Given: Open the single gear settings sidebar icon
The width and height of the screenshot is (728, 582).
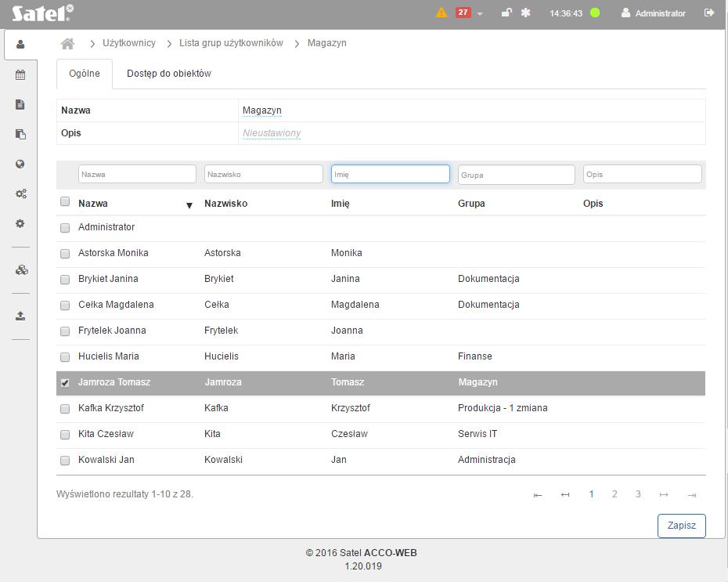Looking at the screenshot, I should click(x=20, y=223).
